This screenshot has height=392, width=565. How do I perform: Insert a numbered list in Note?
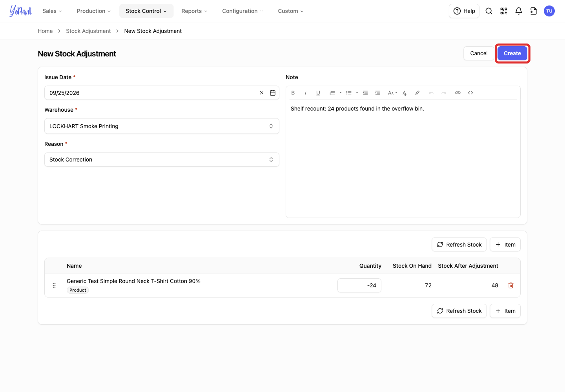click(332, 93)
